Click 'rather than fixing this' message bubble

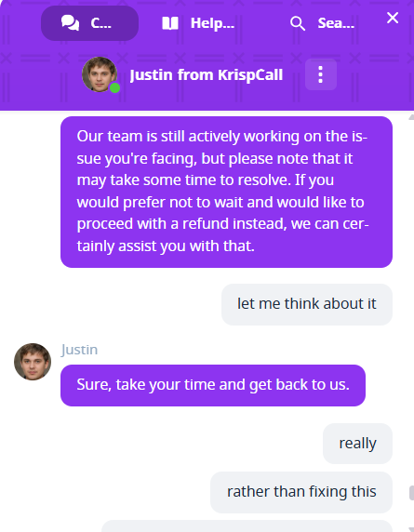pos(301,492)
